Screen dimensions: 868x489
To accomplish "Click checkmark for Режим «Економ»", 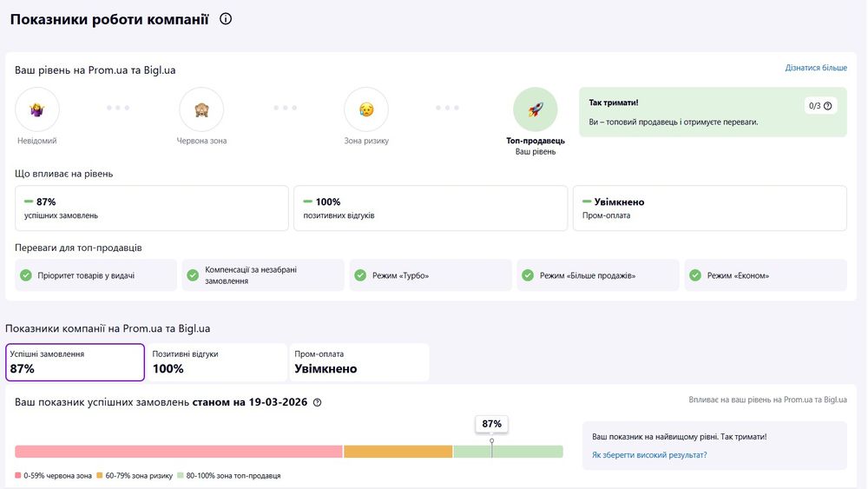I will 695,275.
